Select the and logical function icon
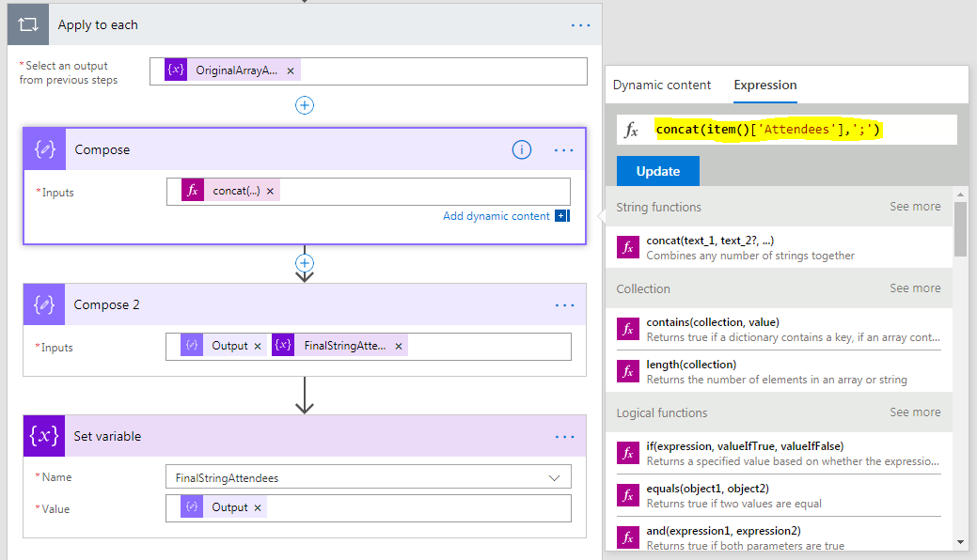This screenshot has width=977, height=560. 627,536
